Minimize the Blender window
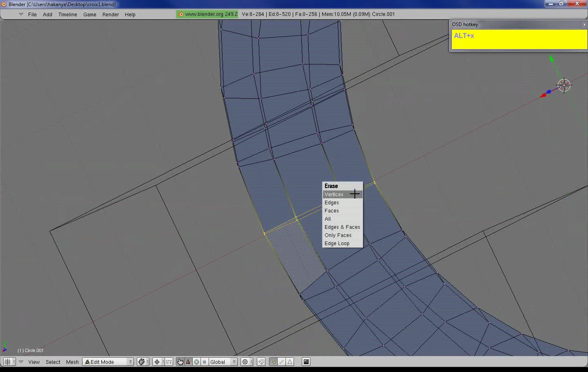Viewport: 588px width, 372px height. tap(551, 4)
